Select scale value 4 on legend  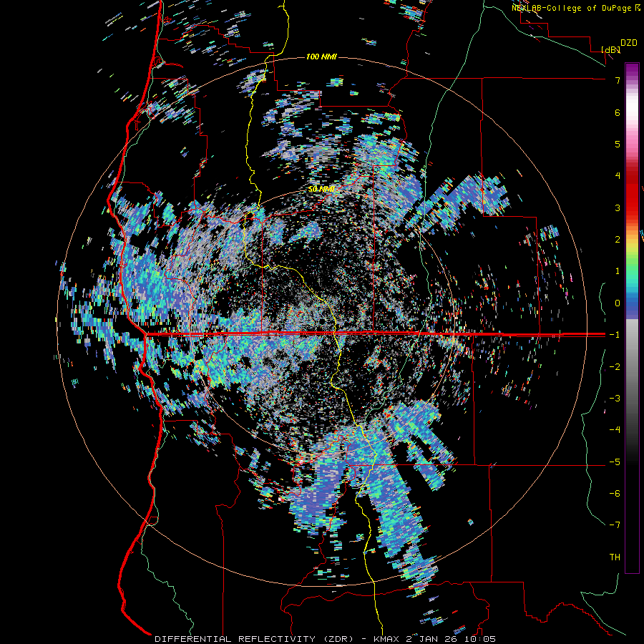(618, 175)
